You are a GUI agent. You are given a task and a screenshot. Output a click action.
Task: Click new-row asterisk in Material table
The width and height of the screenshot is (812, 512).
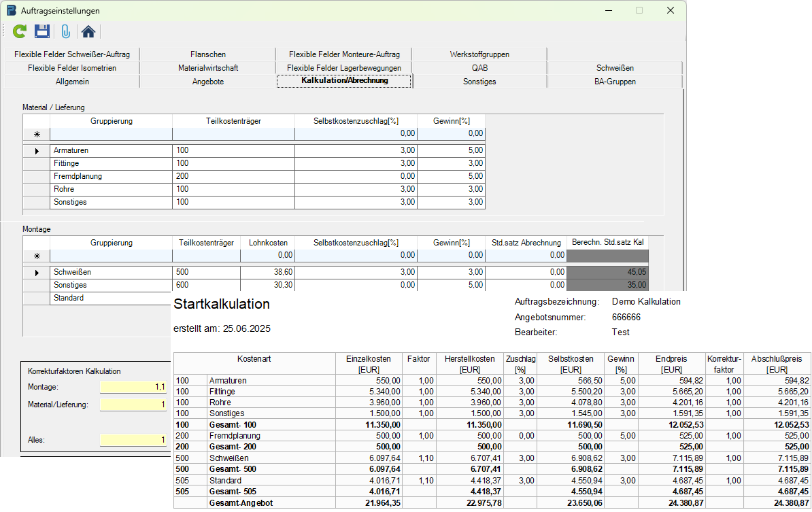(37, 135)
